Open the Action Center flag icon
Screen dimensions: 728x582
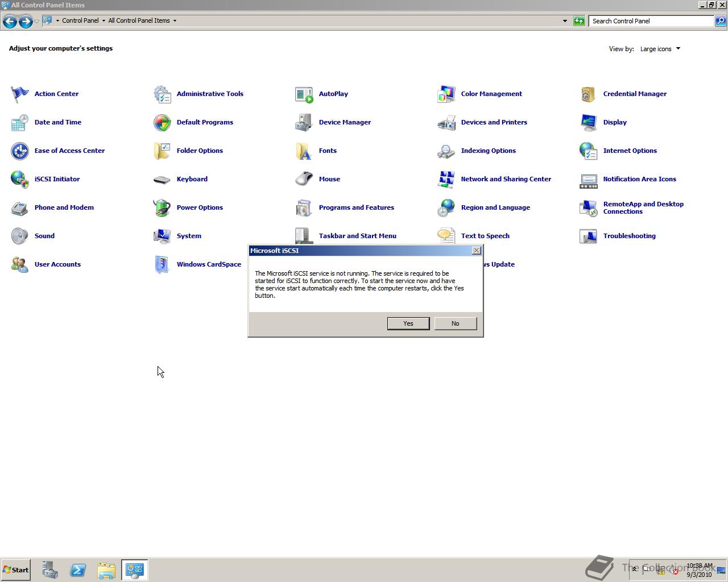point(20,94)
